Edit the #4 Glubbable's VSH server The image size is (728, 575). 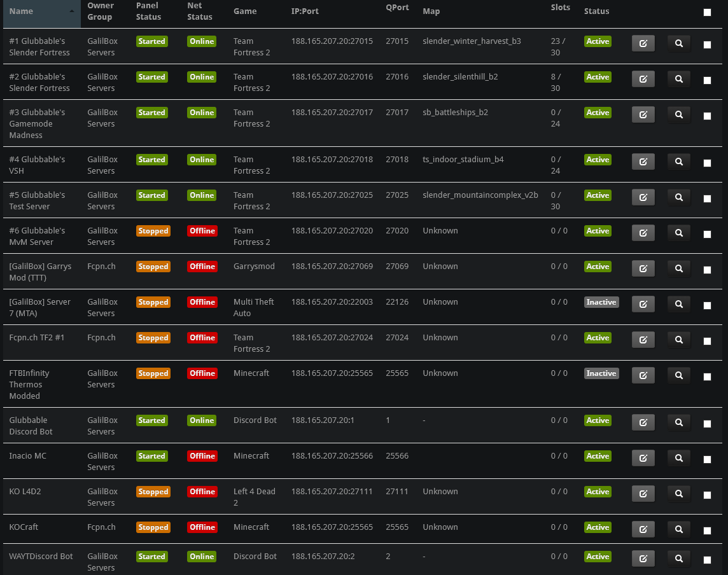click(x=643, y=162)
